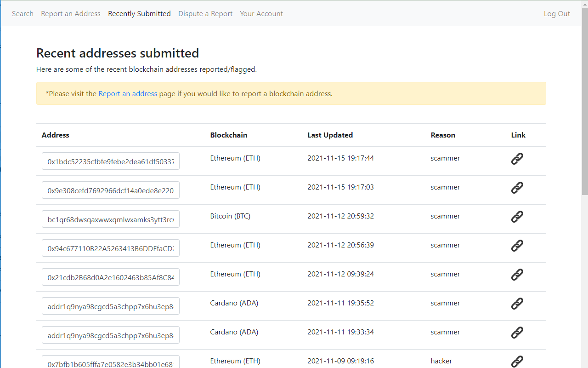Click the Reason column header
This screenshot has width=588, height=368.
click(443, 135)
